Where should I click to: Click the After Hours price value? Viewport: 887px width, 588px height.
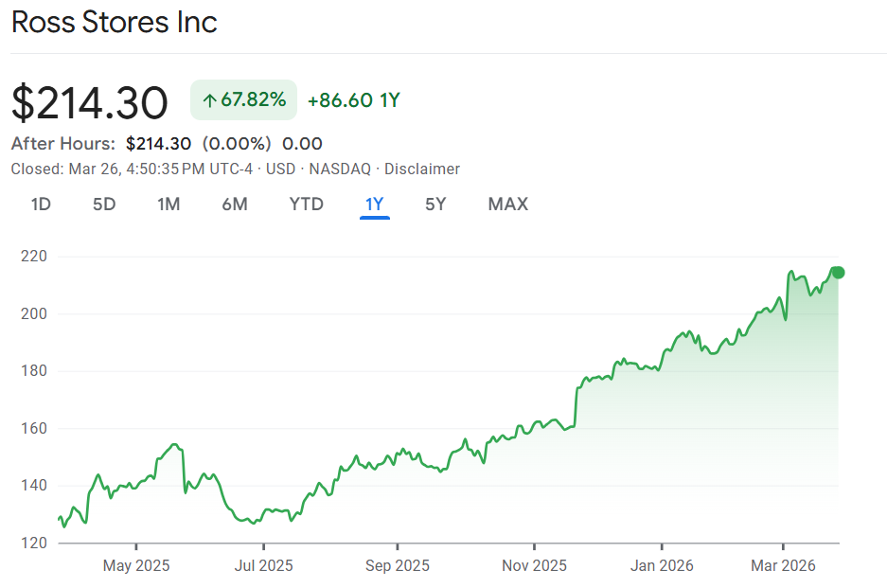(158, 144)
